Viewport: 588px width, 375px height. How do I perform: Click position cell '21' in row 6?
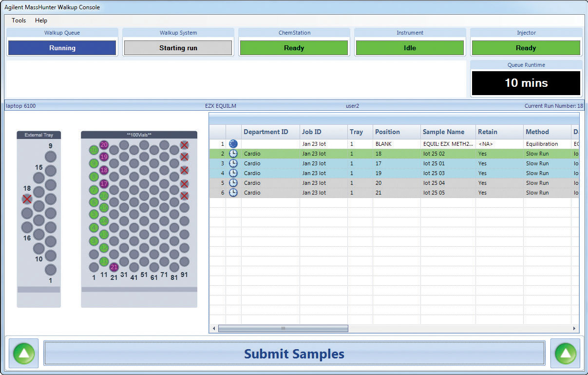(x=397, y=193)
